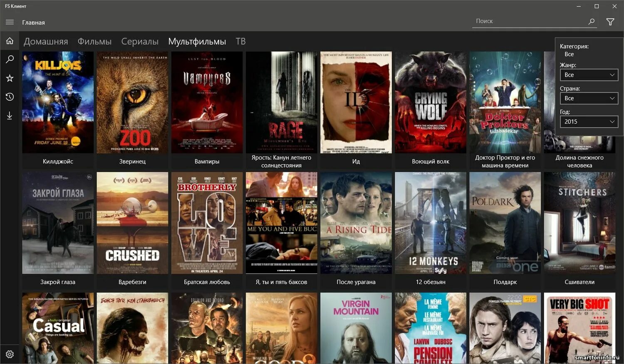Open settings gear in sidebar

click(x=10, y=354)
